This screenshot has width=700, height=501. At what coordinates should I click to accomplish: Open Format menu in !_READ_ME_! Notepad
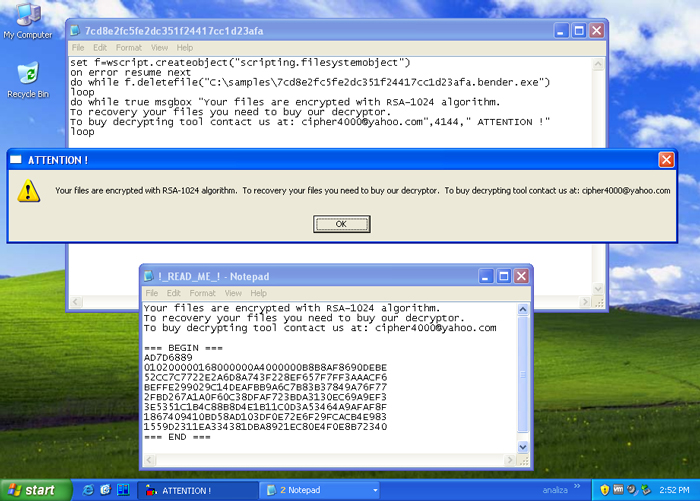pyautogui.click(x=202, y=293)
